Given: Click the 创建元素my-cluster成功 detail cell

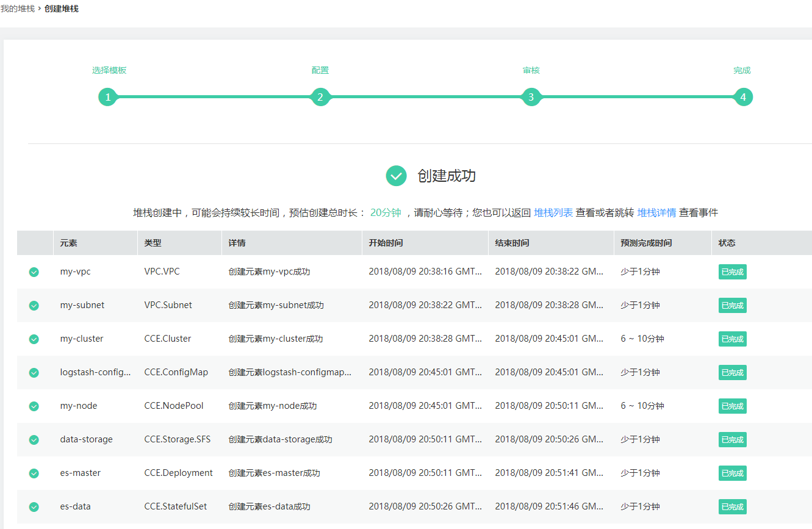Looking at the screenshot, I should [276, 339].
